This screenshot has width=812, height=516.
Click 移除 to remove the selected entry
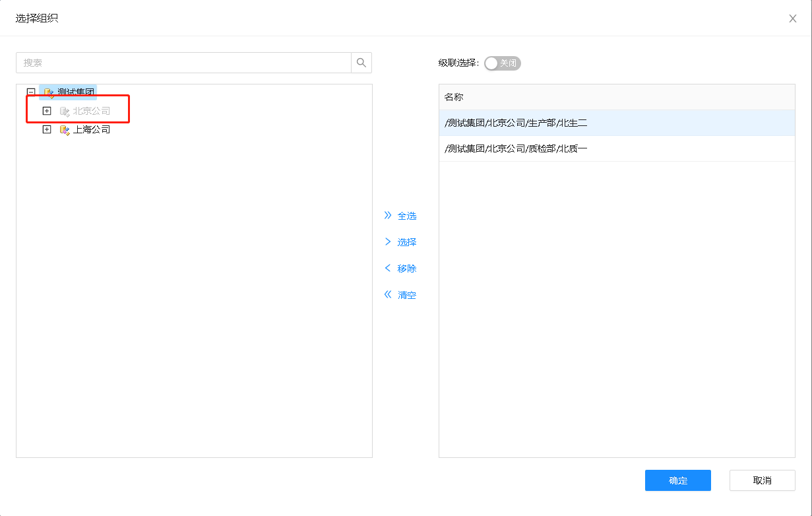(400, 269)
